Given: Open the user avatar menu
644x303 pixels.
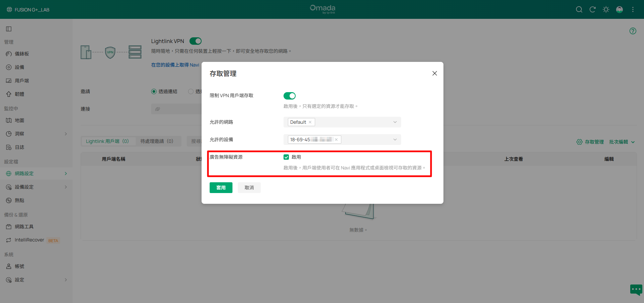Looking at the screenshot, I should (x=619, y=9).
